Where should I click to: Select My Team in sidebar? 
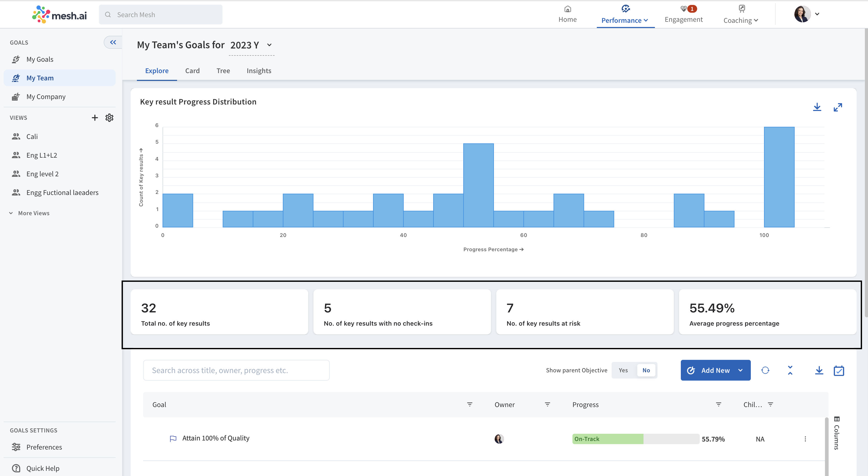pyautogui.click(x=60, y=78)
